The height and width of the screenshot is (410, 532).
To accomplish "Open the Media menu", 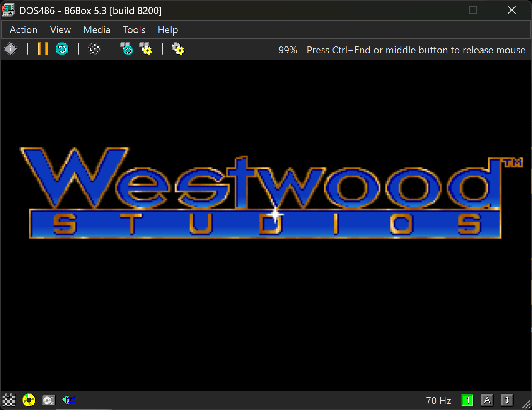I will [97, 30].
